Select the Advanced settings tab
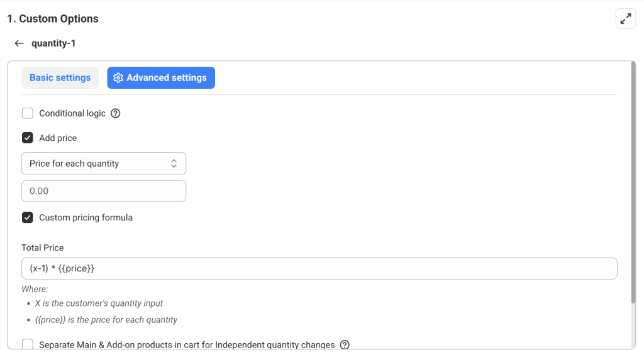Image resolution: width=644 pixels, height=362 pixels. [x=161, y=77]
